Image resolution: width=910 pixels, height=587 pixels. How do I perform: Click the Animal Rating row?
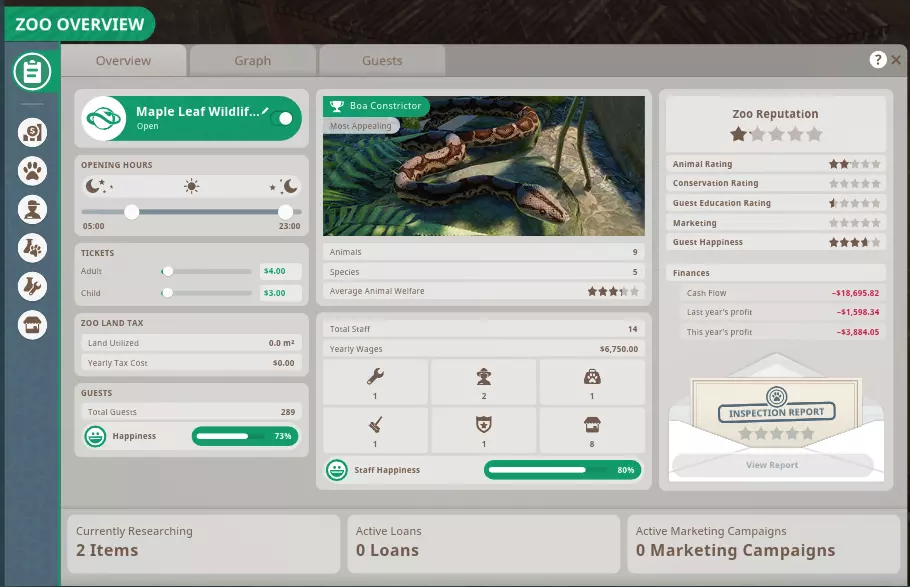tap(776, 164)
